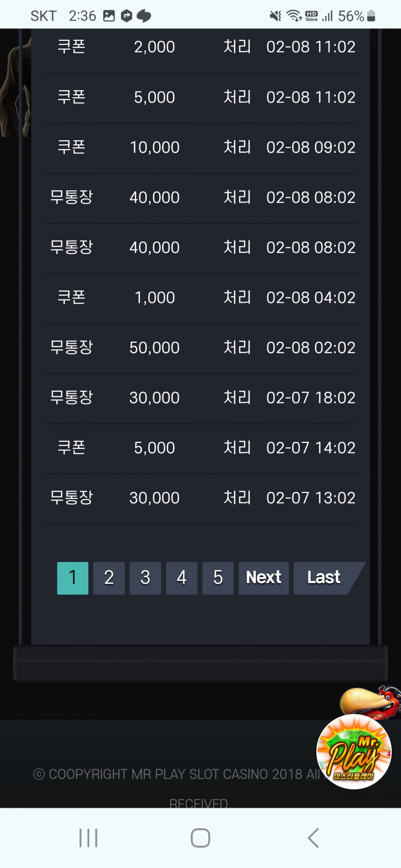
Task: Select the 10,000 쿠폰 row at 09:02
Action: click(200, 147)
